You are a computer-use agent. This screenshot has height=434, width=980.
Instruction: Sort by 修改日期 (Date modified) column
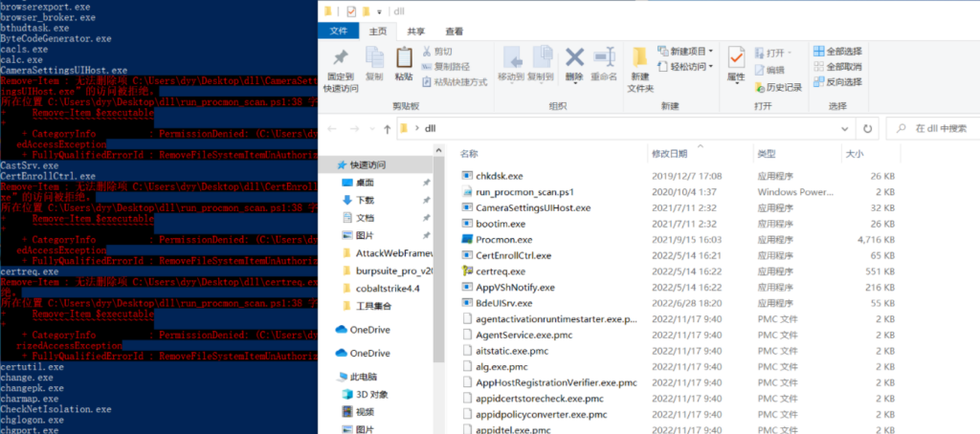pyautogui.click(x=669, y=153)
